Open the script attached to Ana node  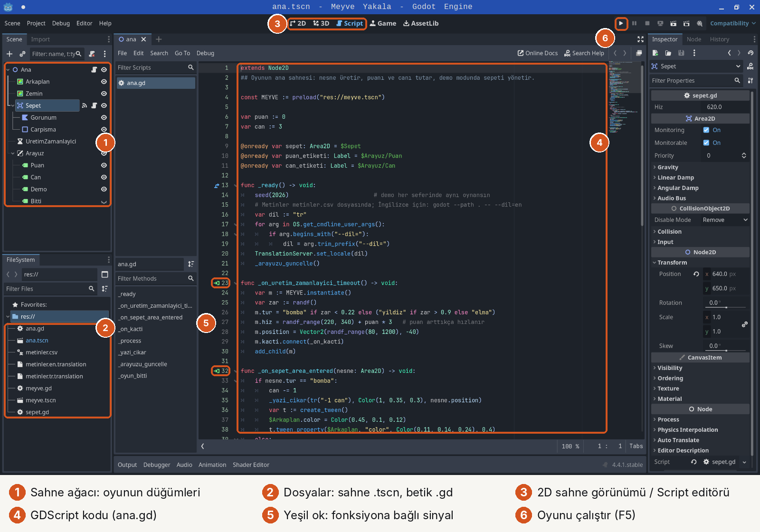point(94,70)
